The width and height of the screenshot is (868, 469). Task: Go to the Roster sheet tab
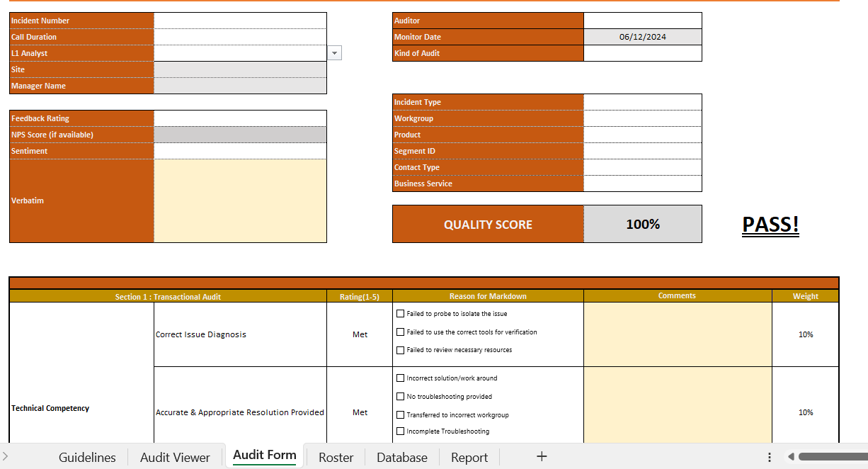[x=336, y=458]
